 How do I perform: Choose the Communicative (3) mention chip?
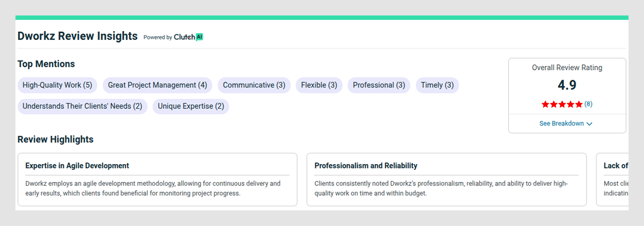(254, 85)
